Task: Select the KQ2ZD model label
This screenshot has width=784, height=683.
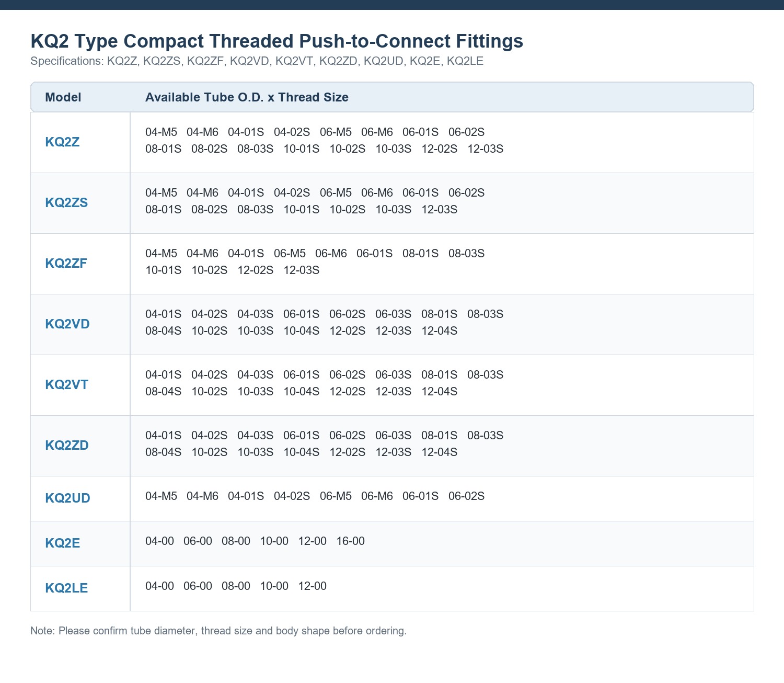Action: pyautogui.click(x=67, y=446)
